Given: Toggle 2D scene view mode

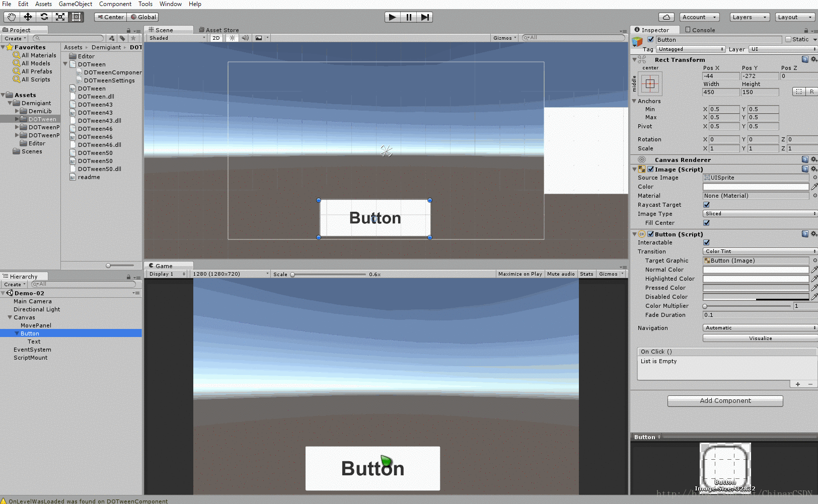Looking at the screenshot, I should pyautogui.click(x=216, y=38).
